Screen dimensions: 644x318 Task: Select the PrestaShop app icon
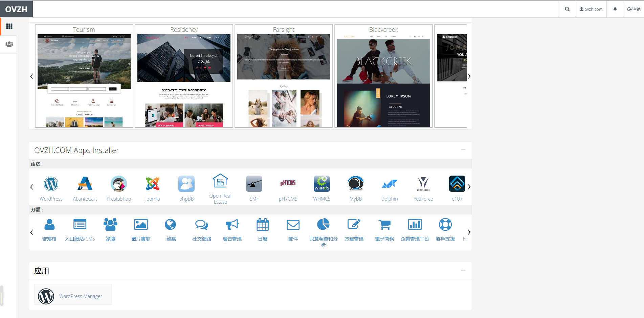point(119,184)
